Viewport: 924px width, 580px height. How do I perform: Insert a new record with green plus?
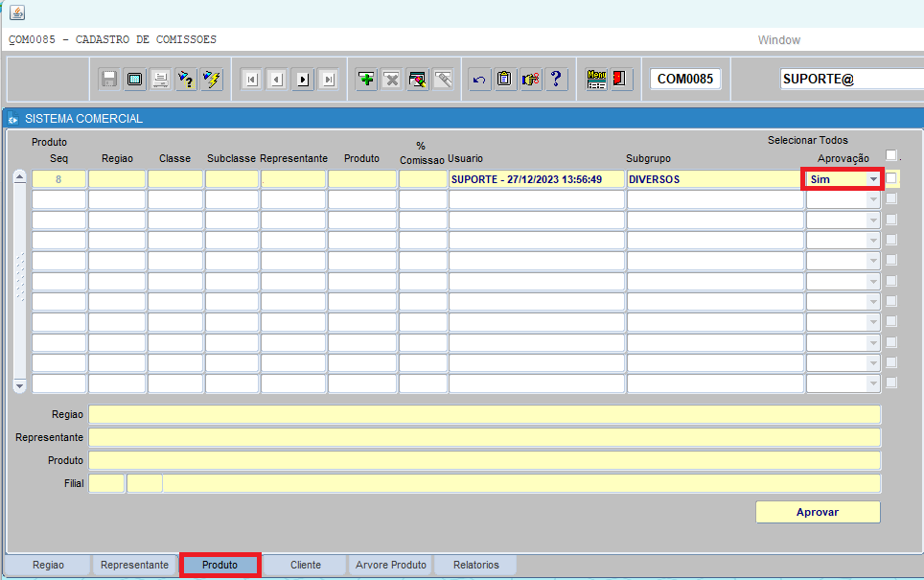coord(366,79)
